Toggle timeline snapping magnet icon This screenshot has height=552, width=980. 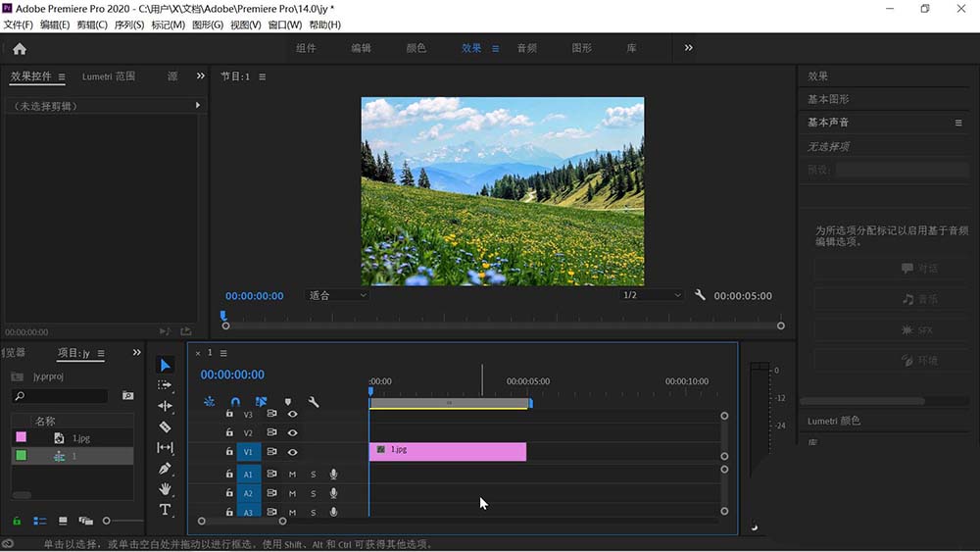235,402
